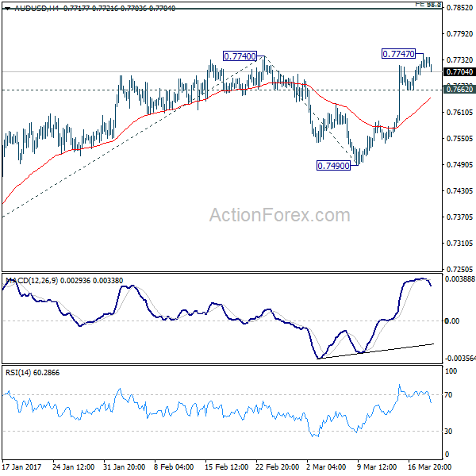Click the RSI 70 level label

(448, 394)
